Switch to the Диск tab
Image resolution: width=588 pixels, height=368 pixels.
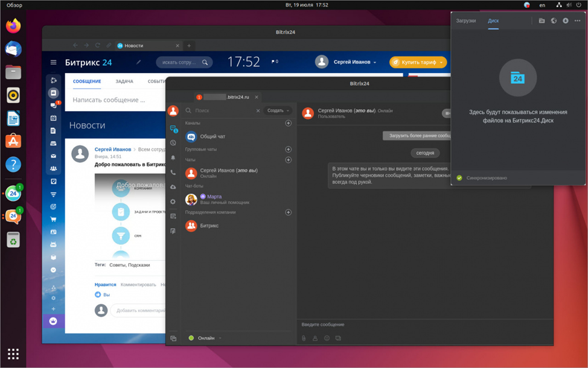pos(493,21)
